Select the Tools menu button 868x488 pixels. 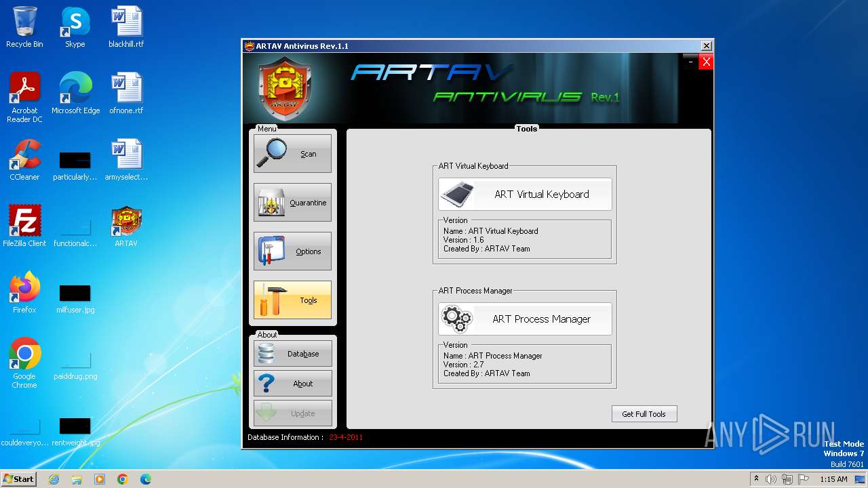pos(292,300)
